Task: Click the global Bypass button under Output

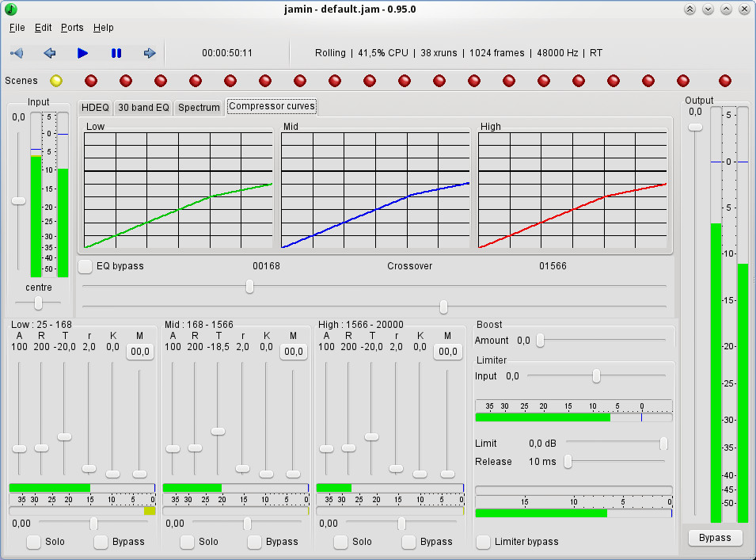Action: (x=715, y=538)
